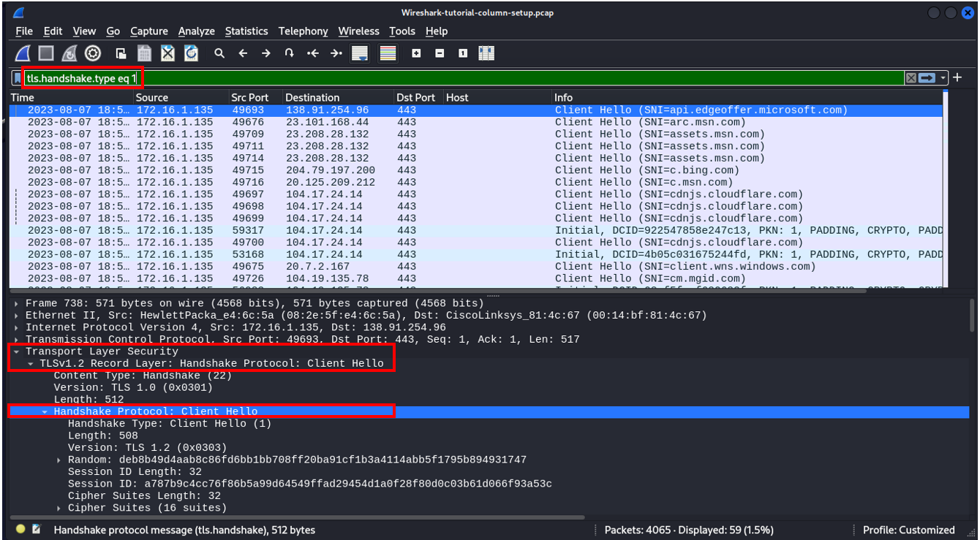Open the Tools menu
Image resolution: width=980 pixels, height=540 pixels.
click(402, 31)
